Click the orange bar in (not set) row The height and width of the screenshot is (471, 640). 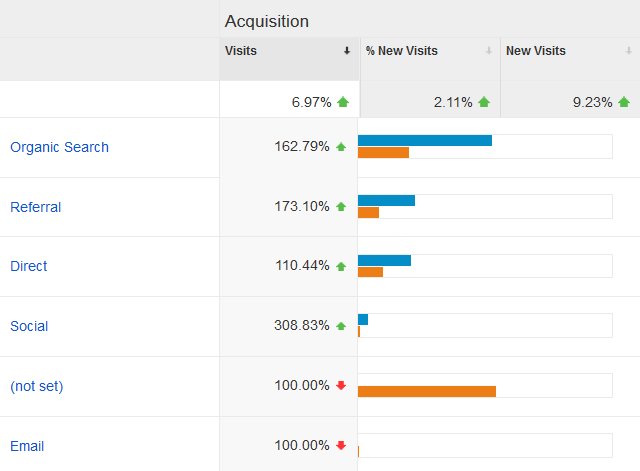426,391
